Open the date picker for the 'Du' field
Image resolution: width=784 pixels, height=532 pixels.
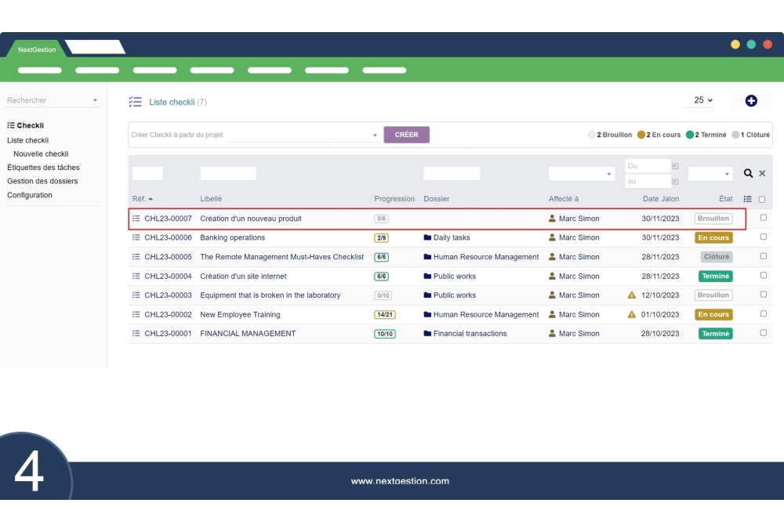click(675, 165)
